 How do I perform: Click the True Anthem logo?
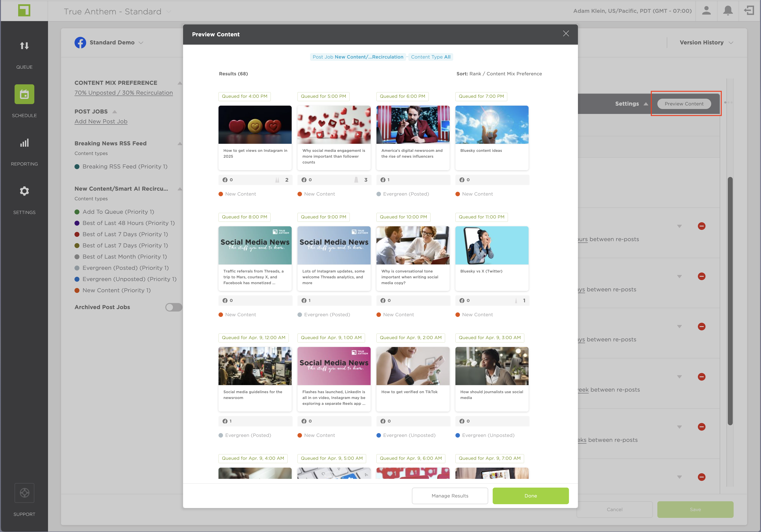(24, 11)
